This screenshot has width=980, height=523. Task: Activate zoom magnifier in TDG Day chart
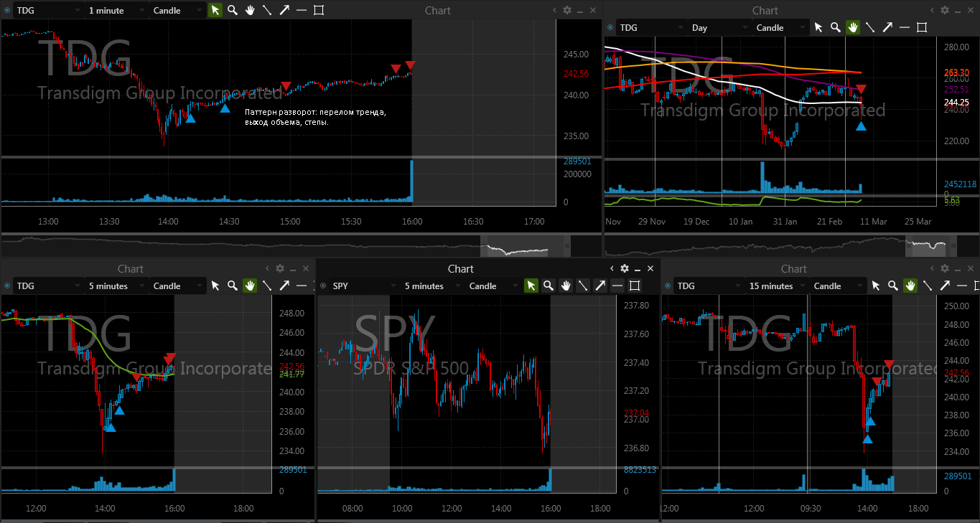836,27
